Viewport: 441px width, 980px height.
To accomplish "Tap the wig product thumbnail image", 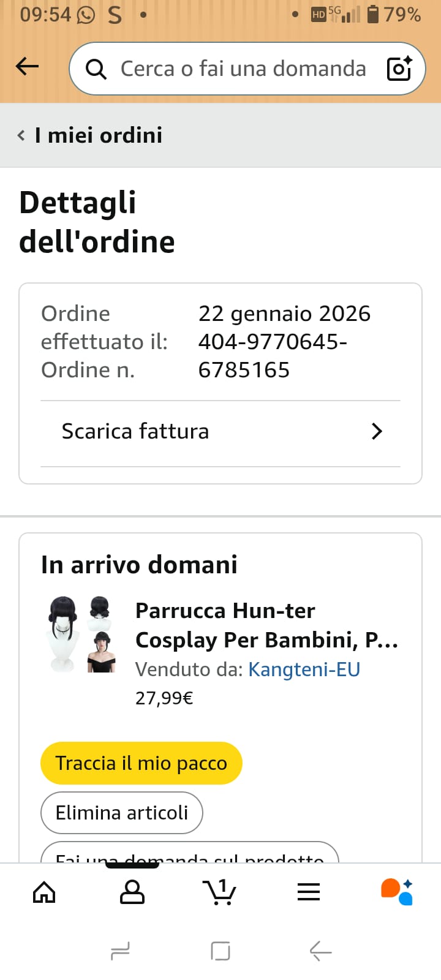I will click(83, 635).
